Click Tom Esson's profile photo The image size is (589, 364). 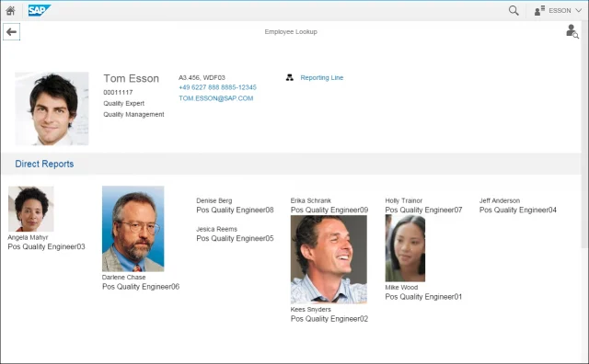pos(52,108)
